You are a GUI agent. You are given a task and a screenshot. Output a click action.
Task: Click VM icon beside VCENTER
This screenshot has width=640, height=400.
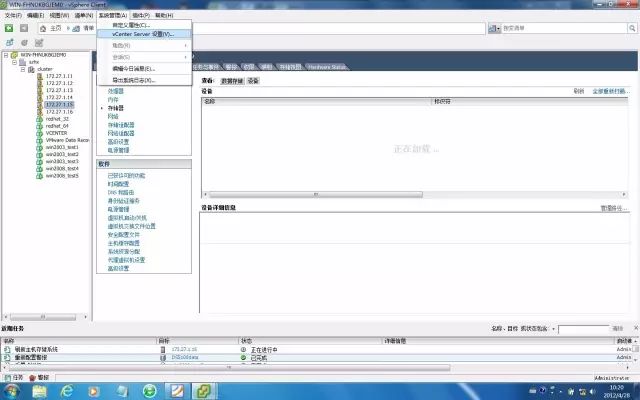[40, 133]
